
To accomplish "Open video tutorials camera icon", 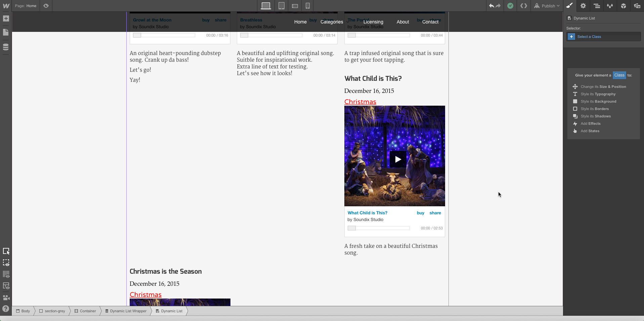I will (x=6, y=298).
